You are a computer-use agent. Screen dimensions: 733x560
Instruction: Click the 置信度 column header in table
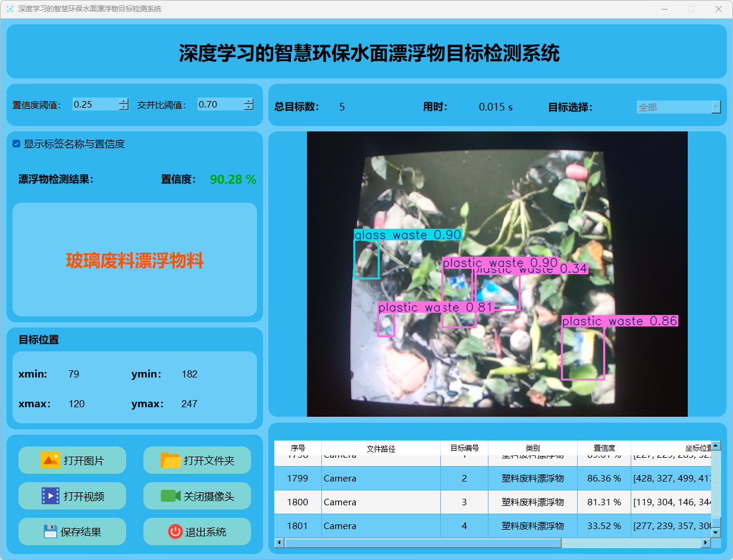[604, 448]
